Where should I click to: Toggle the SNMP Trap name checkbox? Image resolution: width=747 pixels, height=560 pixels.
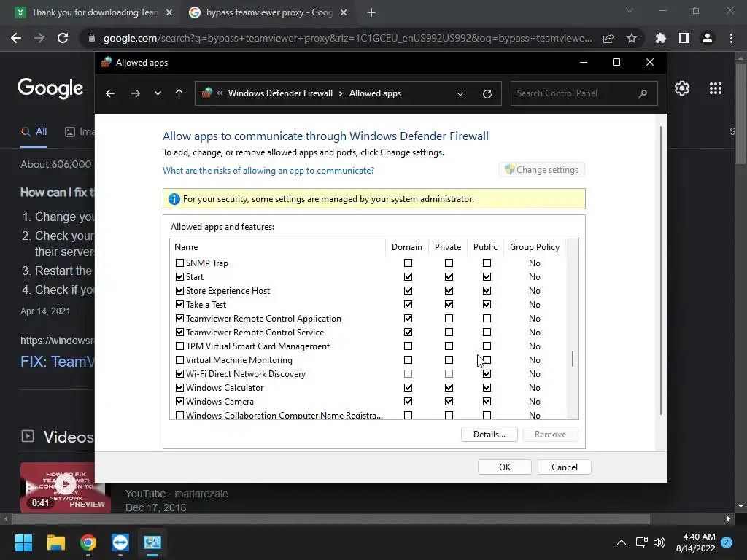[x=179, y=262]
